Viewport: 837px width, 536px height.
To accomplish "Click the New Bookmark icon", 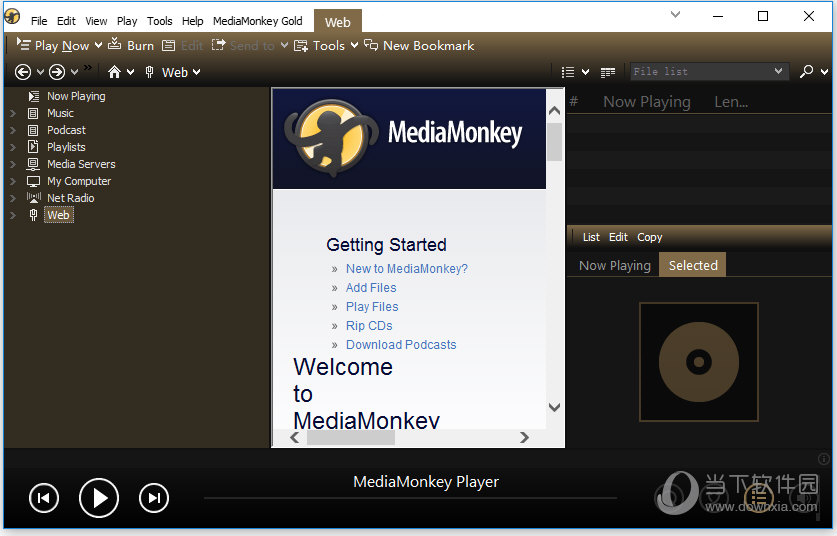I will [371, 45].
